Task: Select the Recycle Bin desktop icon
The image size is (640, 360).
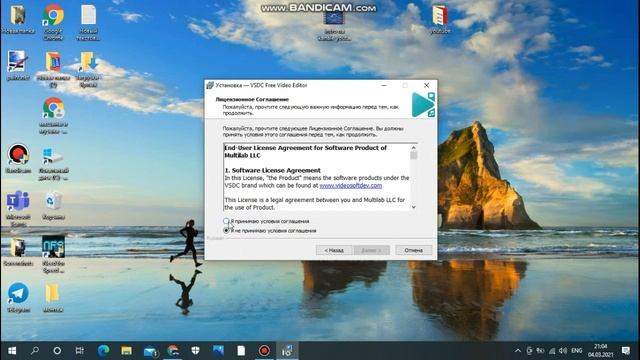Action: (x=53, y=206)
